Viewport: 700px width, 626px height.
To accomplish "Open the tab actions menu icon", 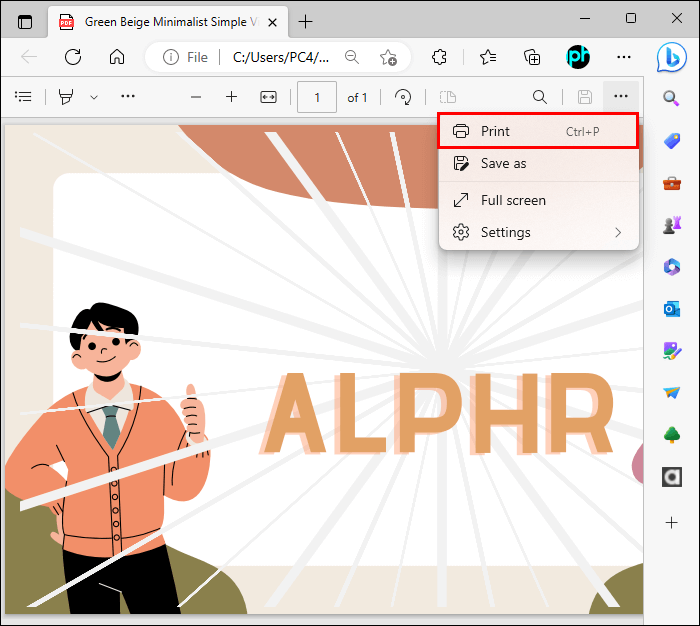I will coord(25,21).
